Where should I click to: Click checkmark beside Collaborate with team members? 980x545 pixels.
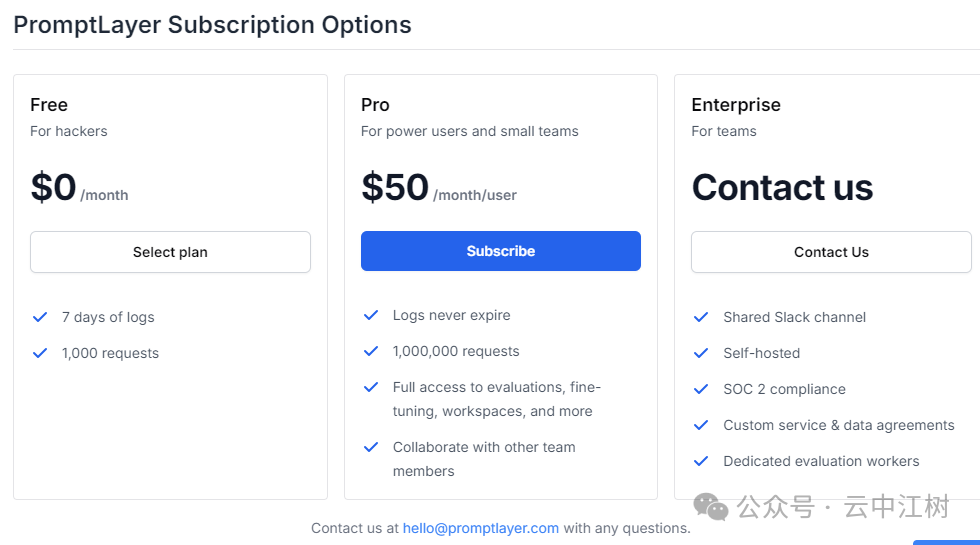371,447
